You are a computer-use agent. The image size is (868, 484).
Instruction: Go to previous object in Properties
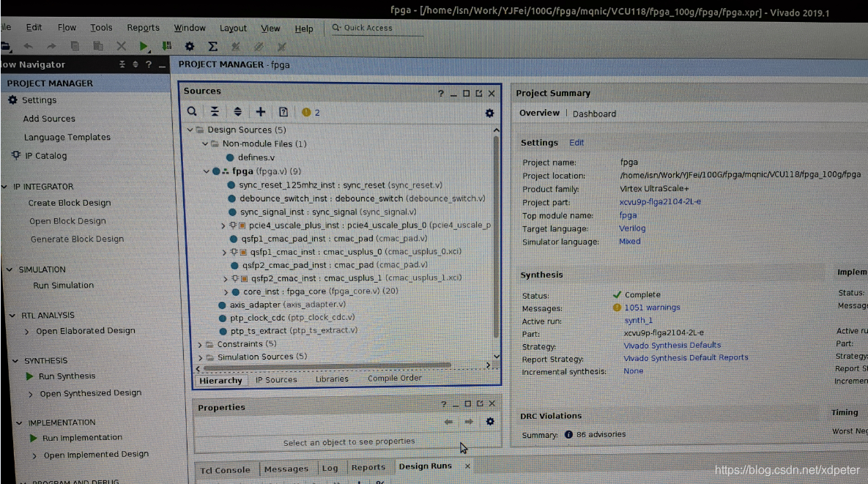[x=448, y=422]
